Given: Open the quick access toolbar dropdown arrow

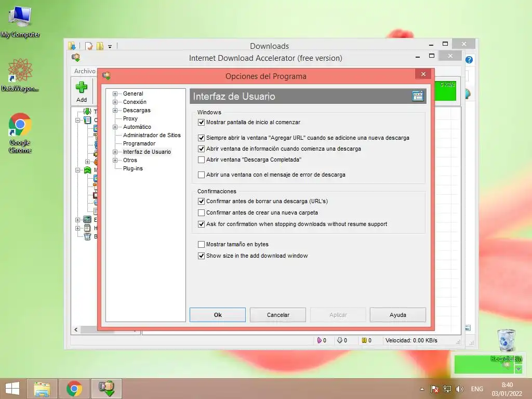Looking at the screenshot, I should pyautogui.click(x=110, y=46).
